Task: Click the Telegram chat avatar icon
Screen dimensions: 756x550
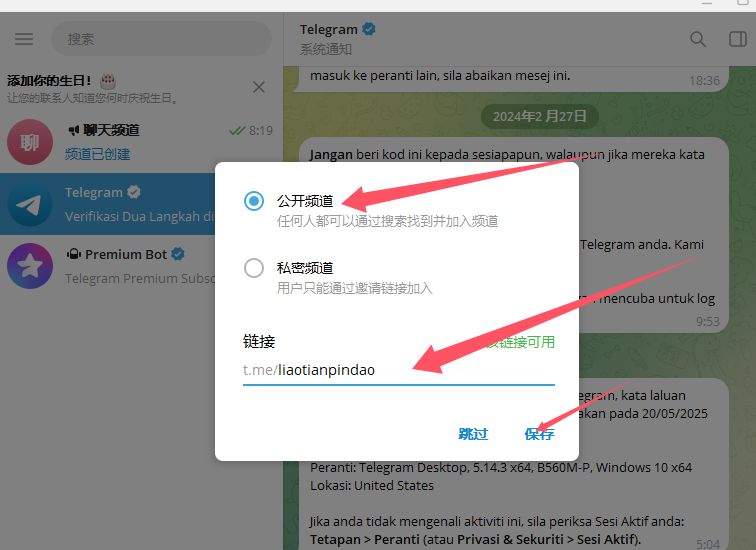Action: 30,204
